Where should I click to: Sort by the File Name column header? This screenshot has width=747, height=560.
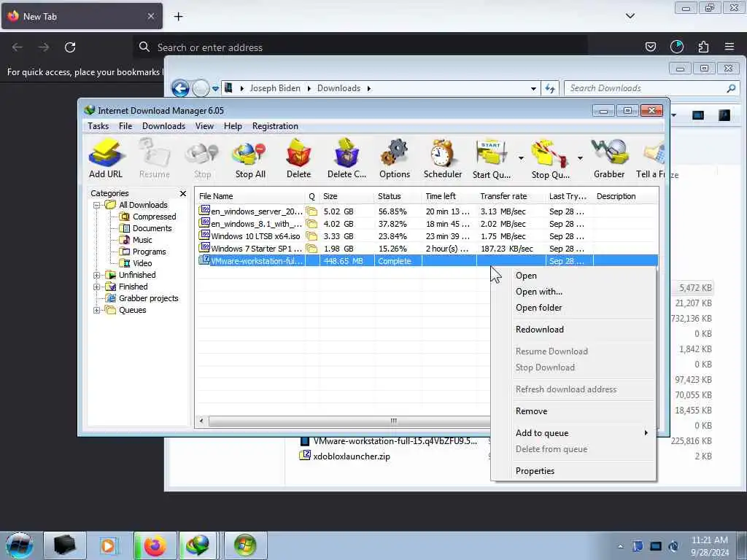[250, 196]
